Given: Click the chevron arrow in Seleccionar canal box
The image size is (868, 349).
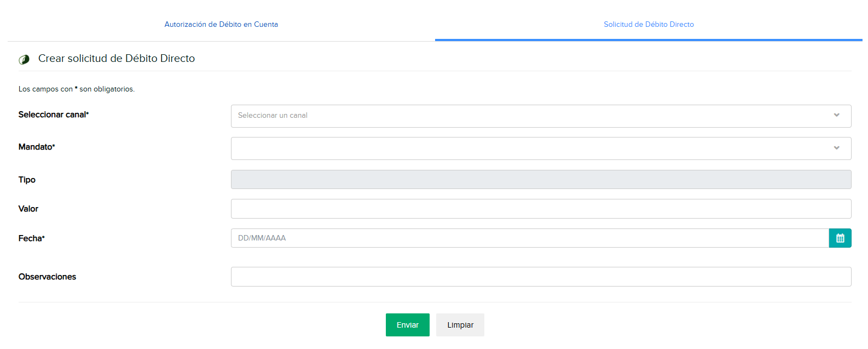Looking at the screenshot, I should click(x=836, y=116).
